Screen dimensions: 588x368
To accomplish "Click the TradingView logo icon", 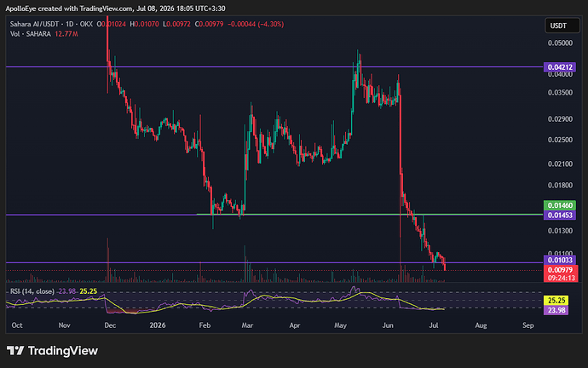I will point(15,351).
